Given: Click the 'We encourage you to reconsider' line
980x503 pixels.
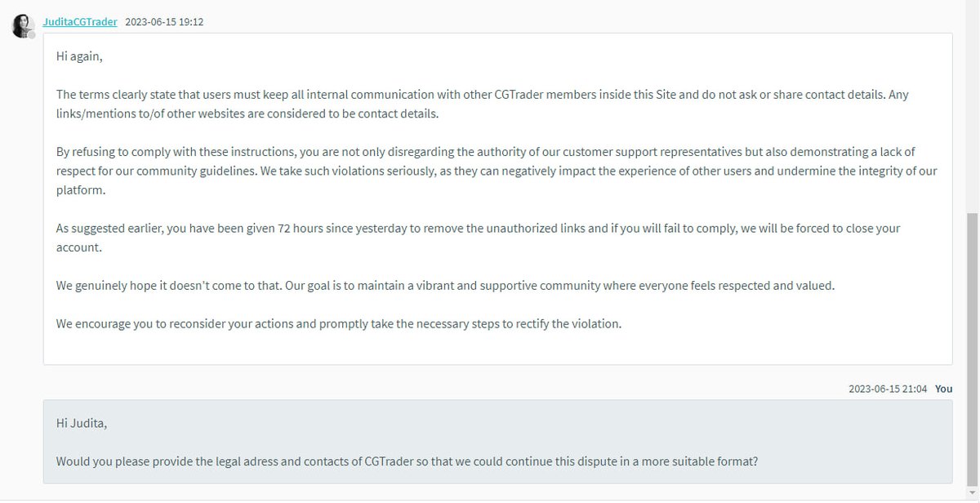Looking at the screenshot, I should tap(339, 323).
